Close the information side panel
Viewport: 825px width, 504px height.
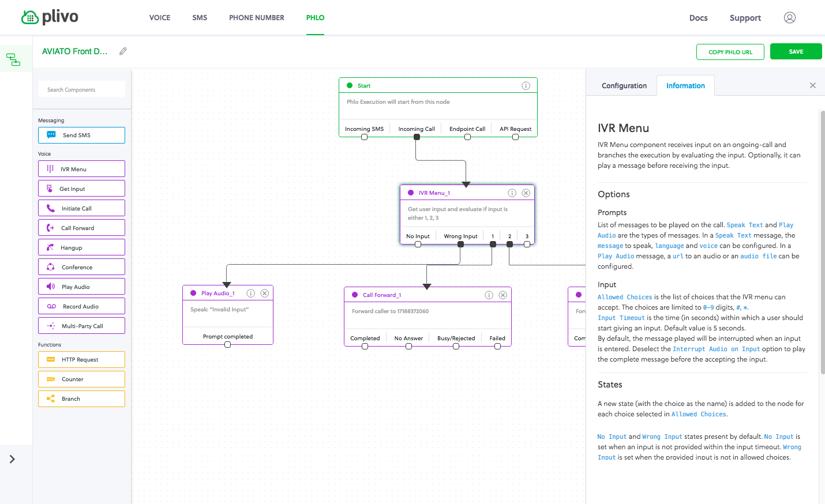pyautogui.click(x=813, y=85)
